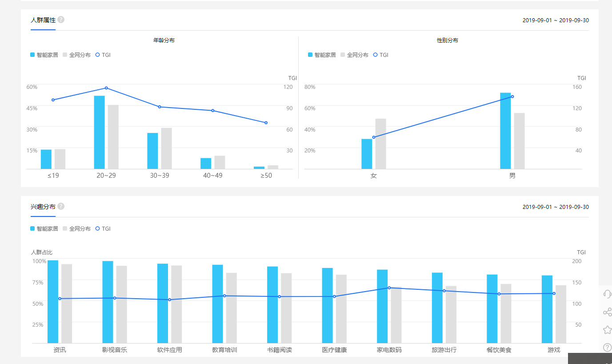Image resolution: width=612 pixels, height=364 pixels.
Task: Select the 人群属性 tab heading
Action: point(43,20)
